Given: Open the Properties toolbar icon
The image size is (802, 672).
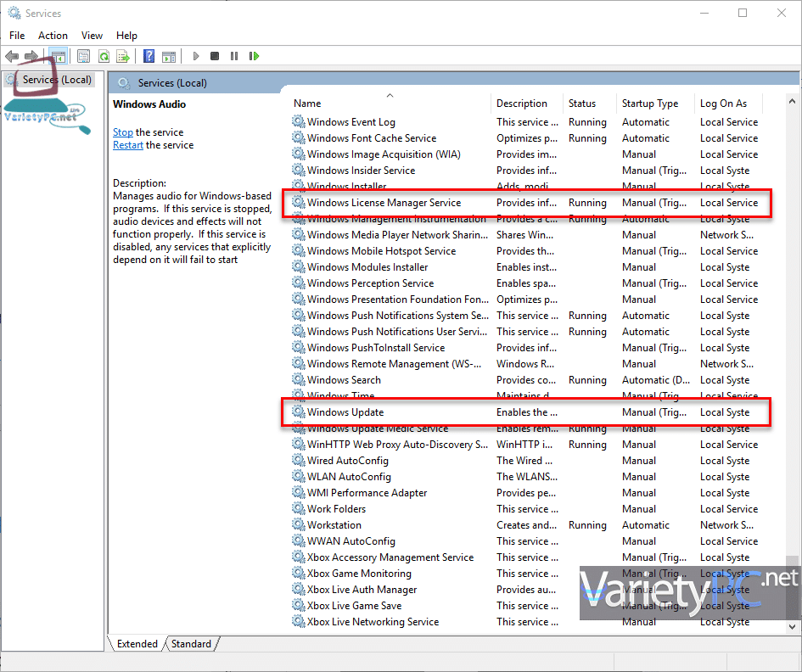Looking at the screenshot, I should pyautogui.click(x=83, y=56).
